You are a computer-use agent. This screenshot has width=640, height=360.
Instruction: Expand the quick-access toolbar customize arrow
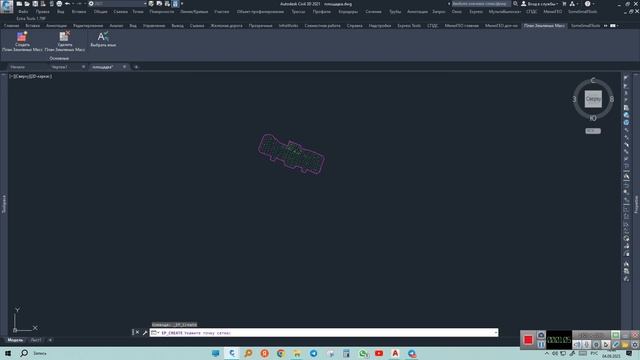pos(182,4)
